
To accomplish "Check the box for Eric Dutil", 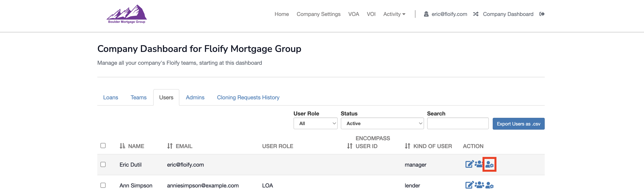I will 103,164.
